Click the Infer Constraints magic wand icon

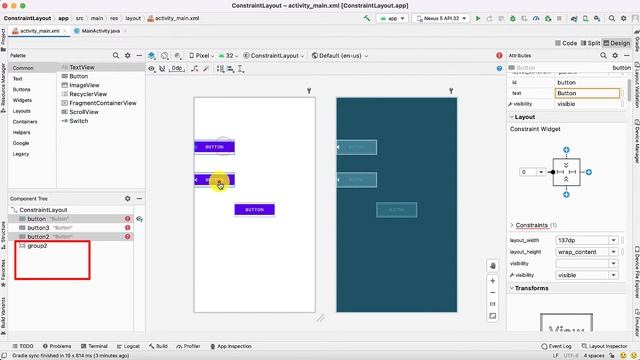tap(206, 69)
